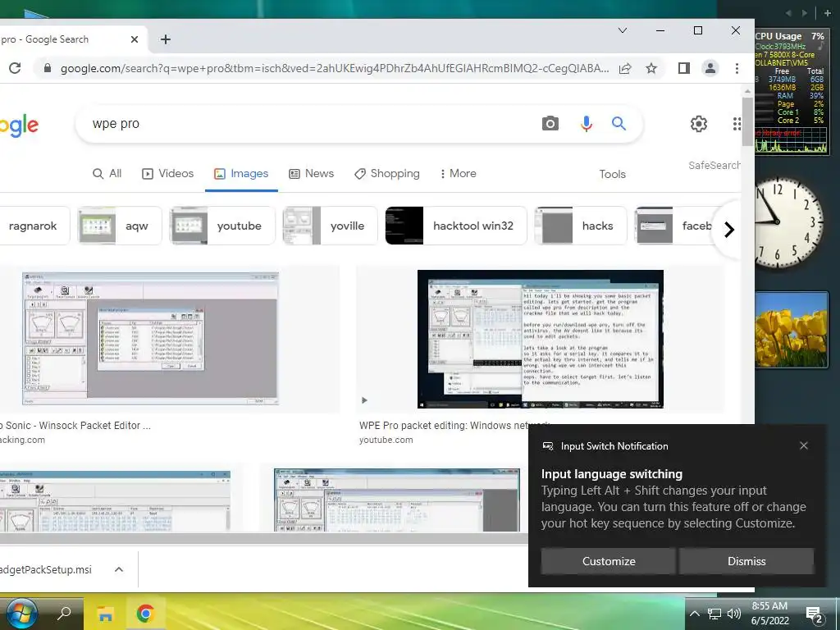Click the tulip slideshow gadget picture

coord(792,330)
